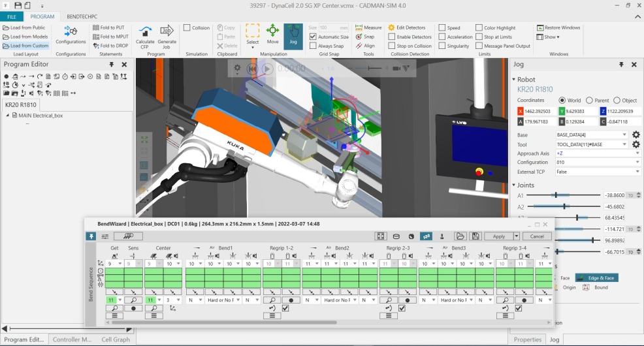Switch to the Properties tab
The image size is (644, 346).
[527, 339]
